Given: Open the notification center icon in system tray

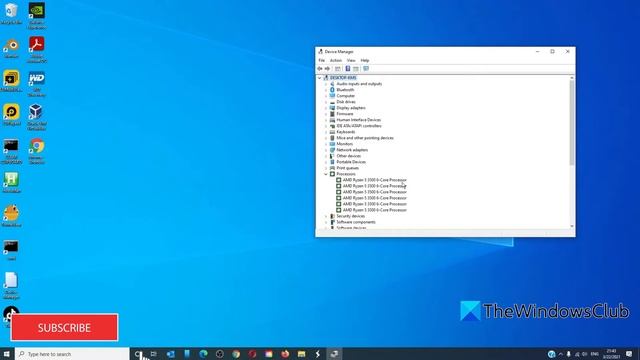Looking at the screenshot, I should point(629,354).
